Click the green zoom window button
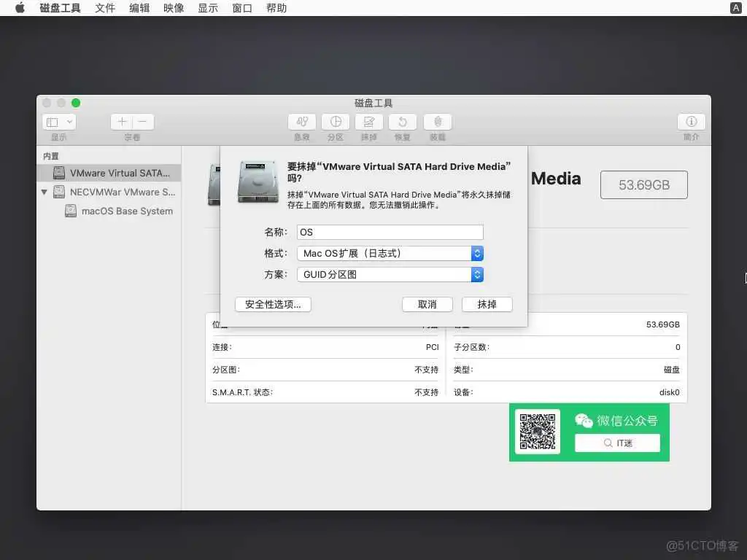 [76, 103]
